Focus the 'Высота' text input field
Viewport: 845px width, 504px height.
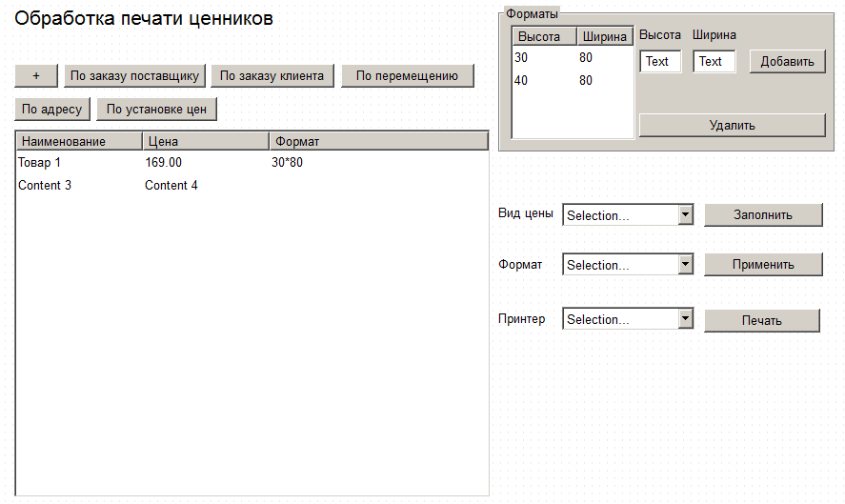pos(660,62)
